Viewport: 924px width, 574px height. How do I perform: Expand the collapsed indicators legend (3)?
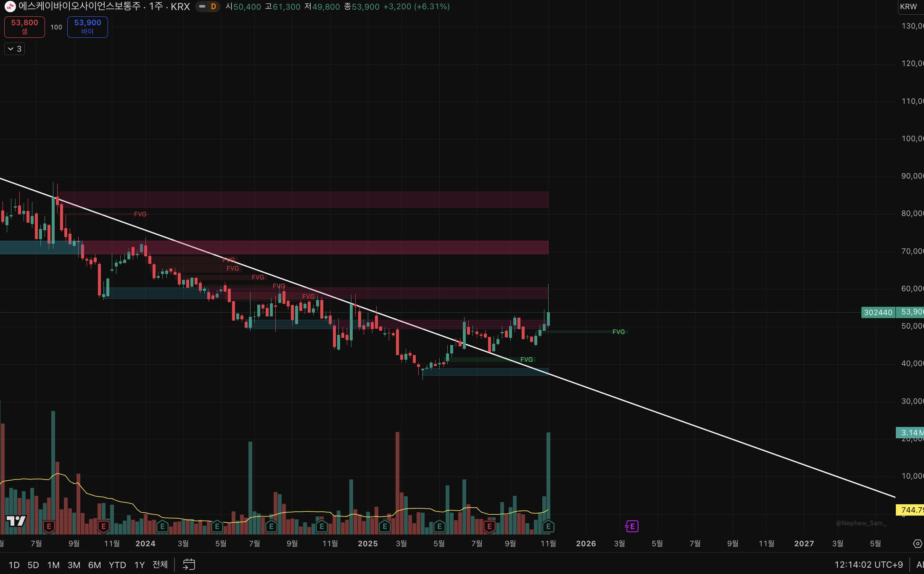[15, 49]
